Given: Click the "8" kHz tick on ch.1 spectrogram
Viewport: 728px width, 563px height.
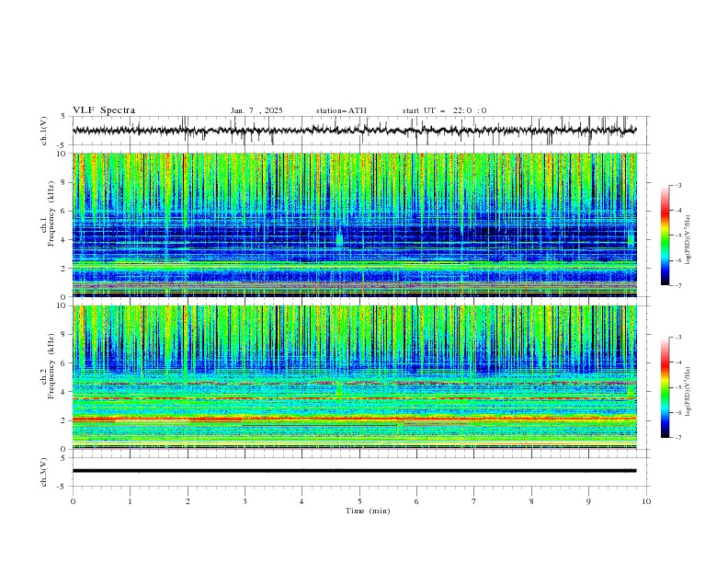Looking at the screenshot, I should [64, 182].
